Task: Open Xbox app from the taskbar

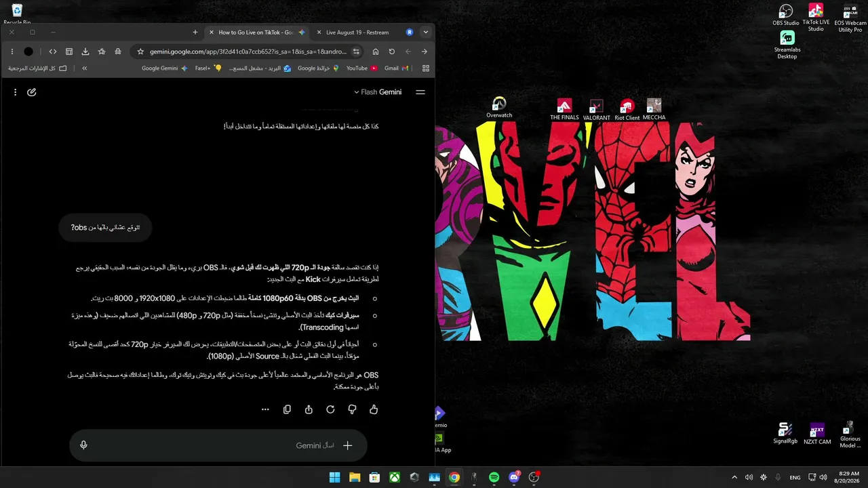Action: [x=394, y=477]
